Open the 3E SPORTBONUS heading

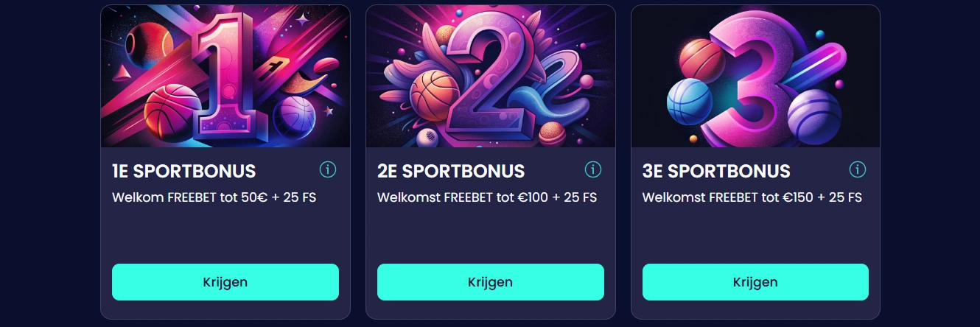(716, 172)
